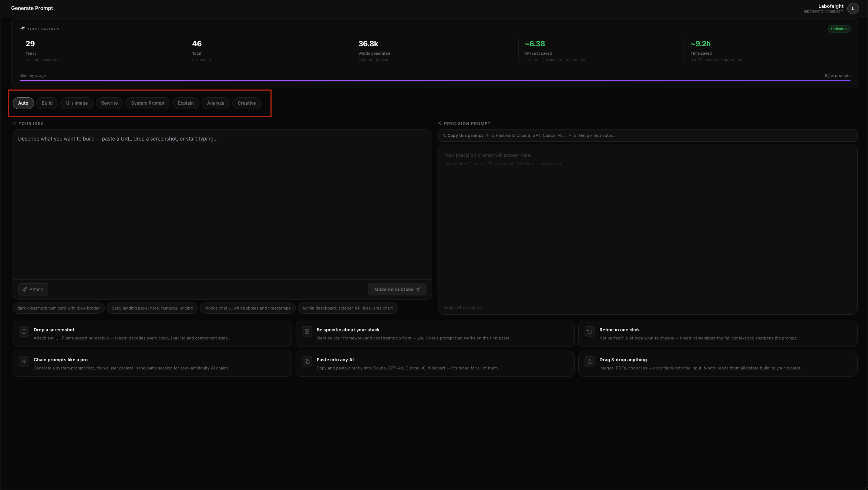This screenshot has width=868, height=490.
Task: Click the screenshot icon in Drop a screenshot card
Action: tap(24, 331)
